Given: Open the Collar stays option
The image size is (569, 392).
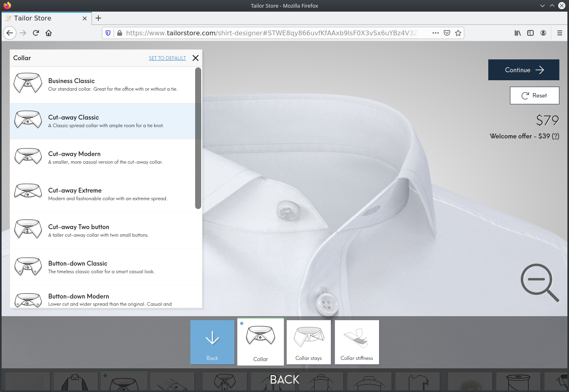Looking at the screenshot, I should coord(309,342).
